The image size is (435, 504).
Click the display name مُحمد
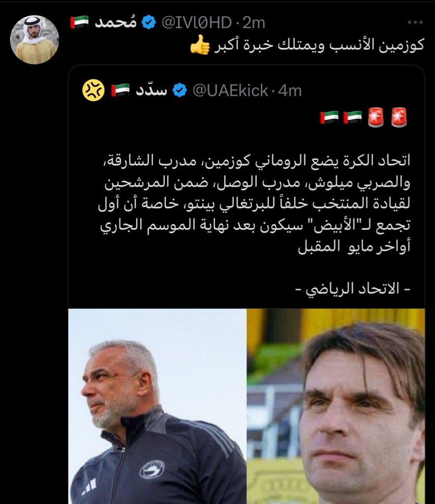(x=116, y=22)
